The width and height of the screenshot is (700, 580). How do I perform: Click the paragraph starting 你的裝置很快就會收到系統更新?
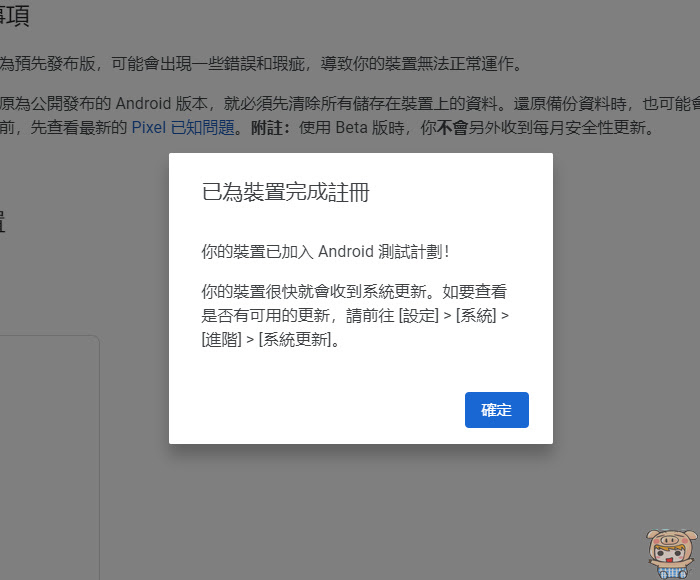pyautogui.click(x=355, y=316)
